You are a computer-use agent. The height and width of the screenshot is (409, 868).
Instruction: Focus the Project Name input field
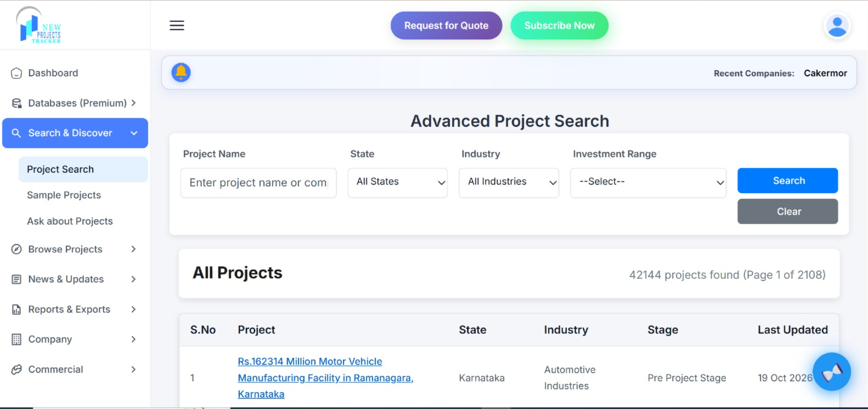(x=258, y=183)
